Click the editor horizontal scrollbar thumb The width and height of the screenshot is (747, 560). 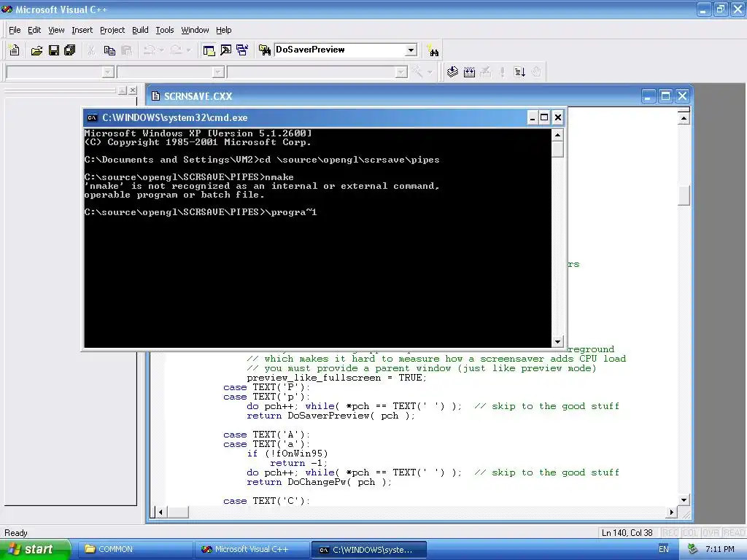pyautogui.click(x=178, y=513)
